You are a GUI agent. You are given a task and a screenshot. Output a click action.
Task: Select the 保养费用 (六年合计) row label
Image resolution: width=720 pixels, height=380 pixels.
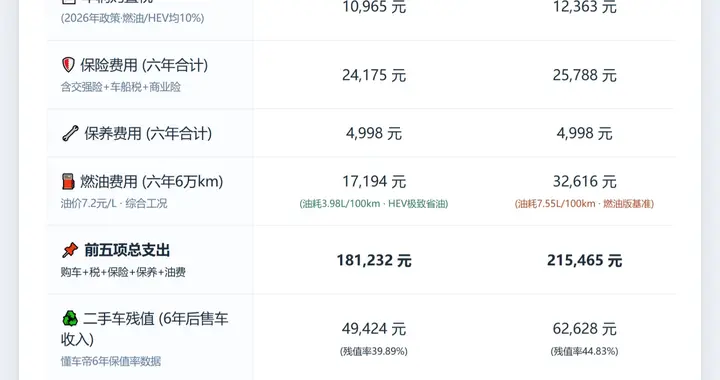tap(148, 134)
